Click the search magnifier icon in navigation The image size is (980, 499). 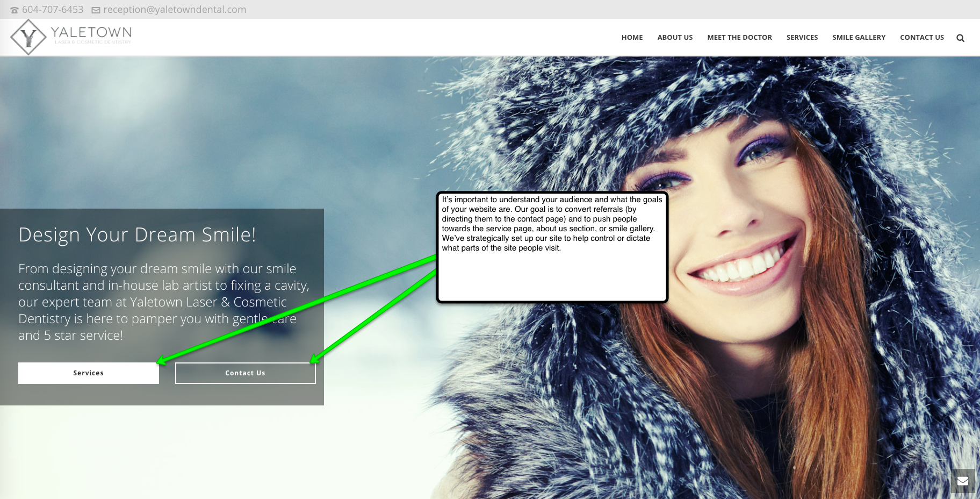click(x=960, y=38)
